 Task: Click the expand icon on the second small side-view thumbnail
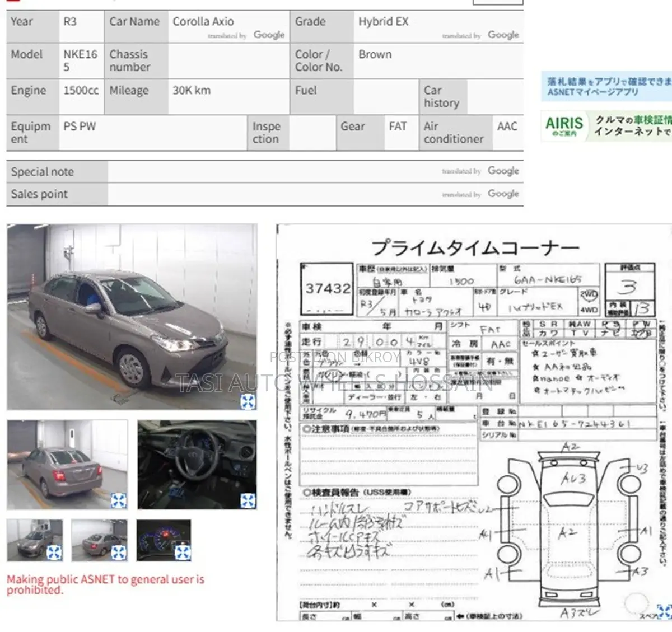click(x=119, y=553)
